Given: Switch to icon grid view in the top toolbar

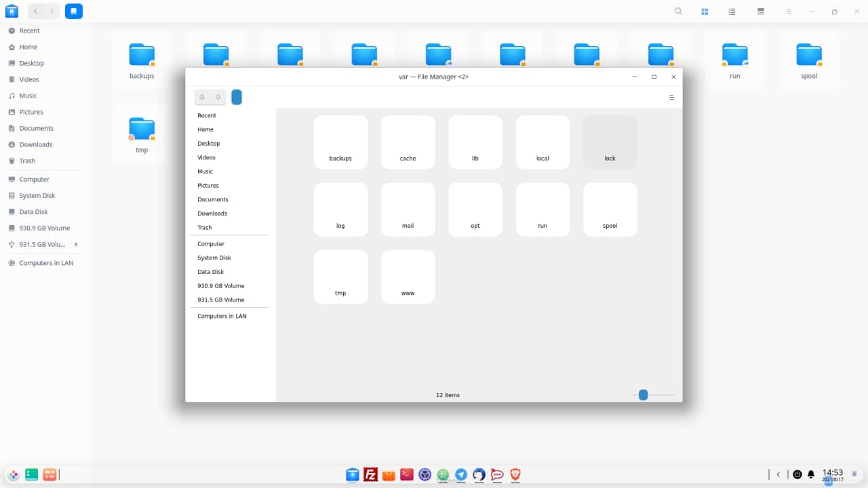Looking at the screenshot, I should click(x=705, y=12).
